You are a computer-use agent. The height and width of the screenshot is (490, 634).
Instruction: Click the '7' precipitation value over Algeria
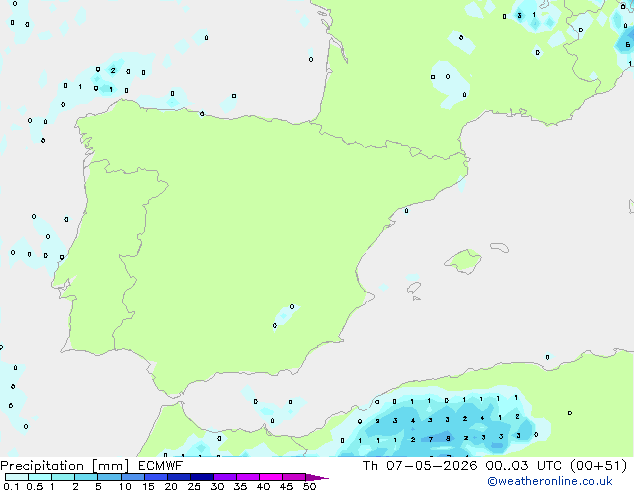[x=431, y=439]
